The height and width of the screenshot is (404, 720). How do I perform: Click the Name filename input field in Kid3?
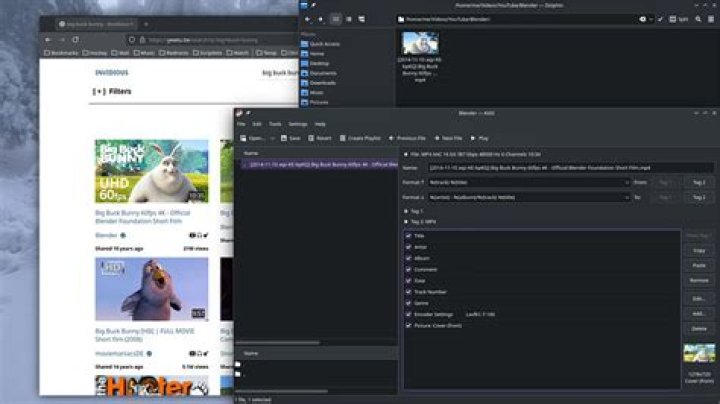(x=570, y=168)
